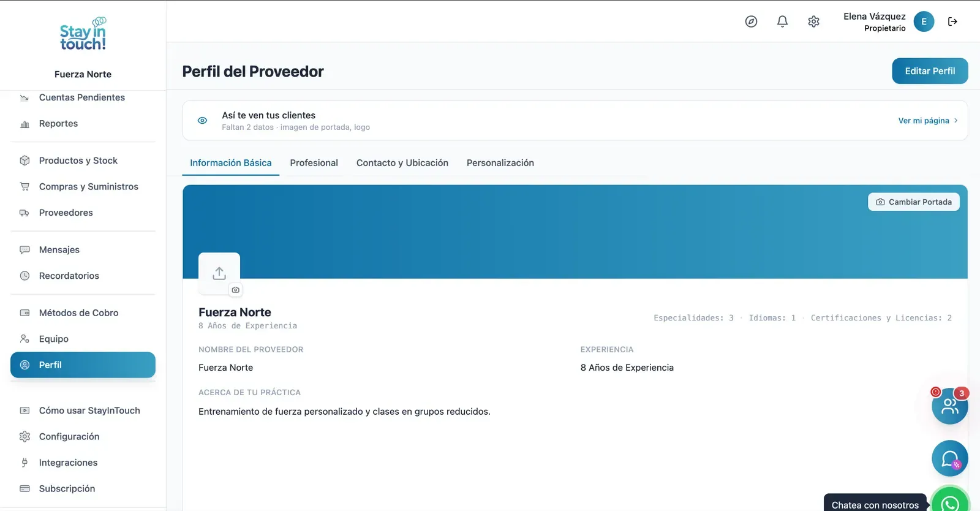Open Recordatorios in the sidebar

[x=83, y=276]
